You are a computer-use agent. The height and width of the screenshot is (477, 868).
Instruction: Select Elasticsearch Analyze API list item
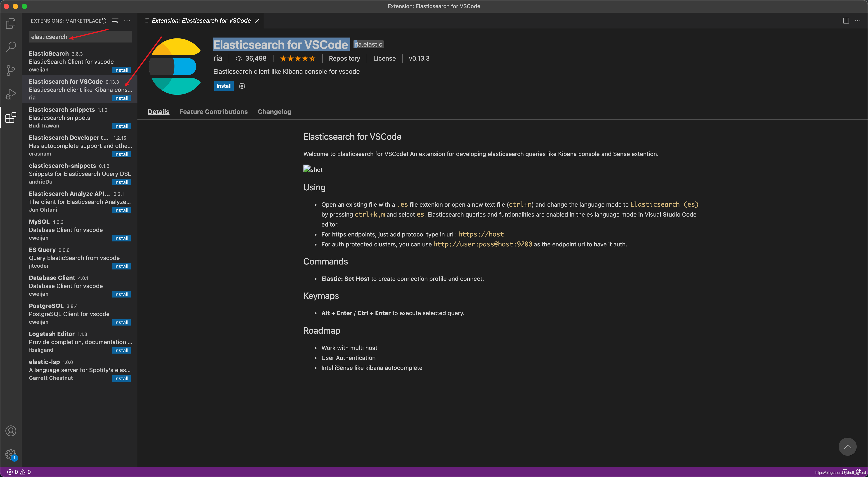point(80,201)
